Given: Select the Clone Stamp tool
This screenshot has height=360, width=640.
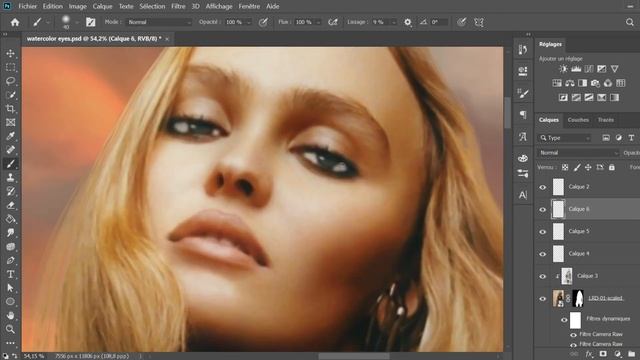Looking at the screenshot, I should coord(11,178).
